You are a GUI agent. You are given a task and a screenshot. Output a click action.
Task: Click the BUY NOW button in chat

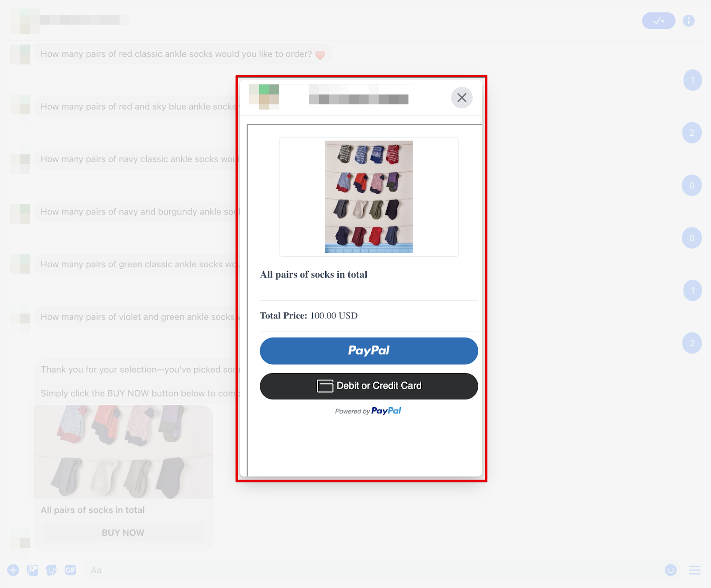click(123, 532)
